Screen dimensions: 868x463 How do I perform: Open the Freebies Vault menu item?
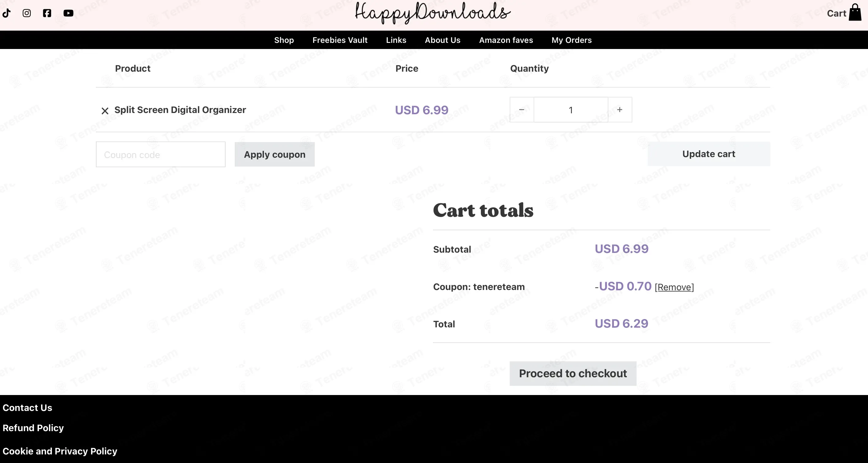click(340, 40)
